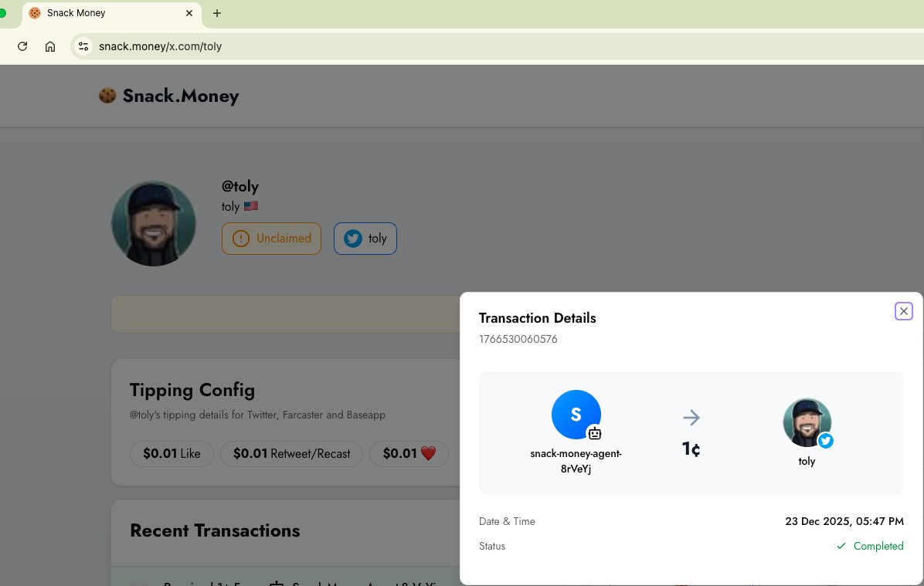The height and width of the screenshot is (586, 924).
Task: Click the $0.01 Retweet/Recast chip
Action: (292, 453)
